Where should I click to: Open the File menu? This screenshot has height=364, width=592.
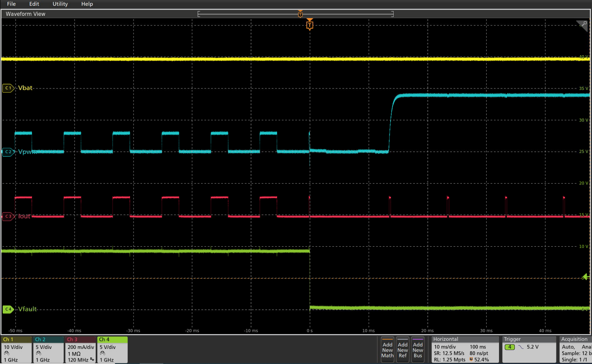click(12, 4)
